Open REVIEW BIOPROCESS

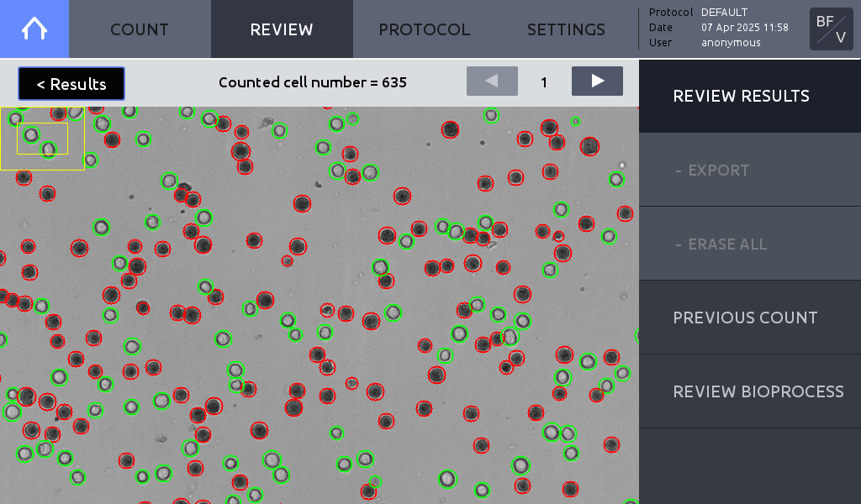point(750,391)
